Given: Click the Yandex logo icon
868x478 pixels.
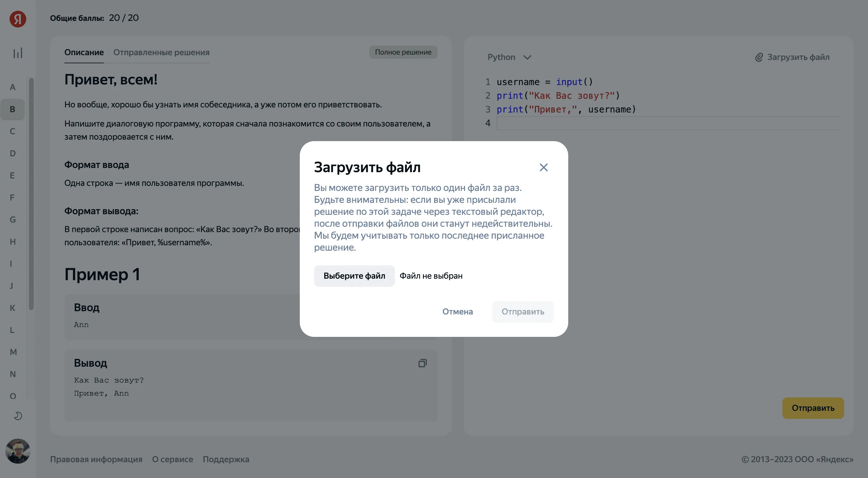Looking at the screenshot, I should (18, 19).
